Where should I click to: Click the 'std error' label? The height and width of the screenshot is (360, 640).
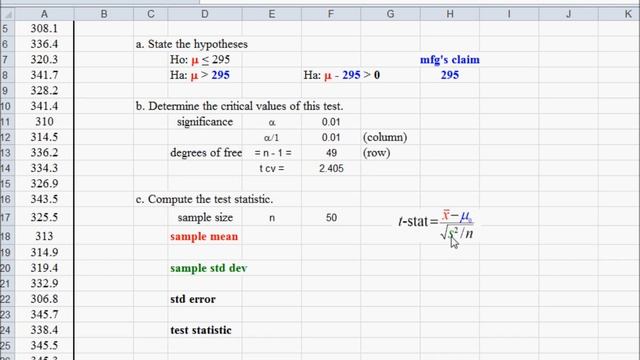(x=193, y=299)
